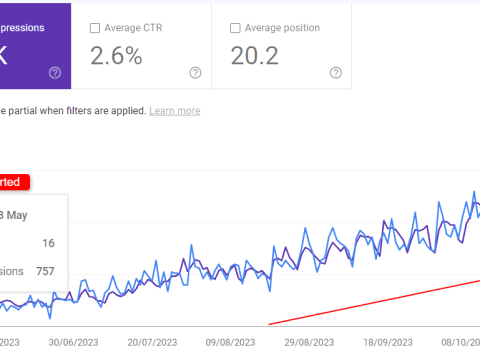Click the 16 value in chart tooltip
Viewport: 480px width, 360px height.
(48, 243)
